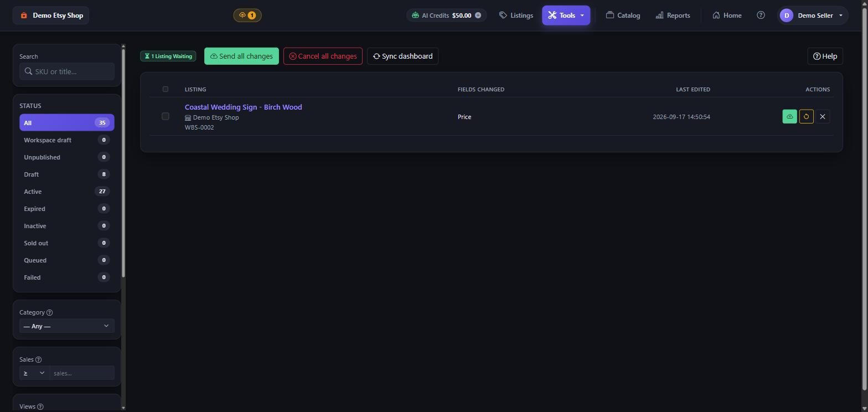This screenshot has height=412, width=868.
Task: Click the search magnifier icon
Action: point(28,71)
